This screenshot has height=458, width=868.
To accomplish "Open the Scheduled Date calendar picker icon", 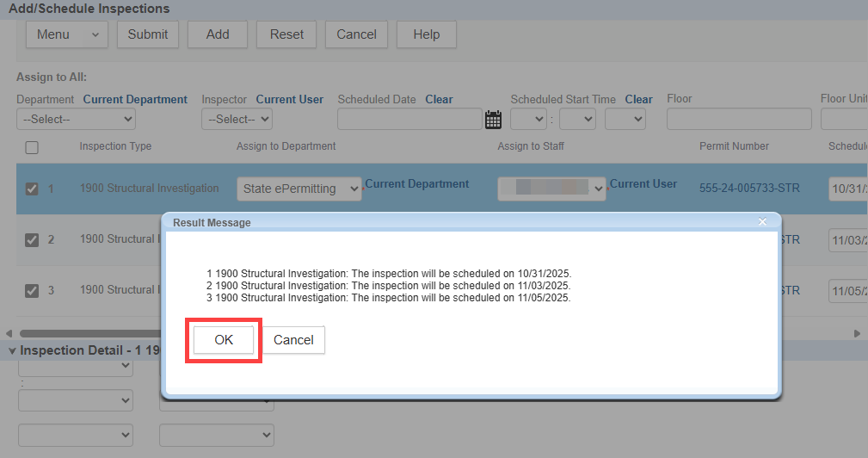I will point(493,120).
